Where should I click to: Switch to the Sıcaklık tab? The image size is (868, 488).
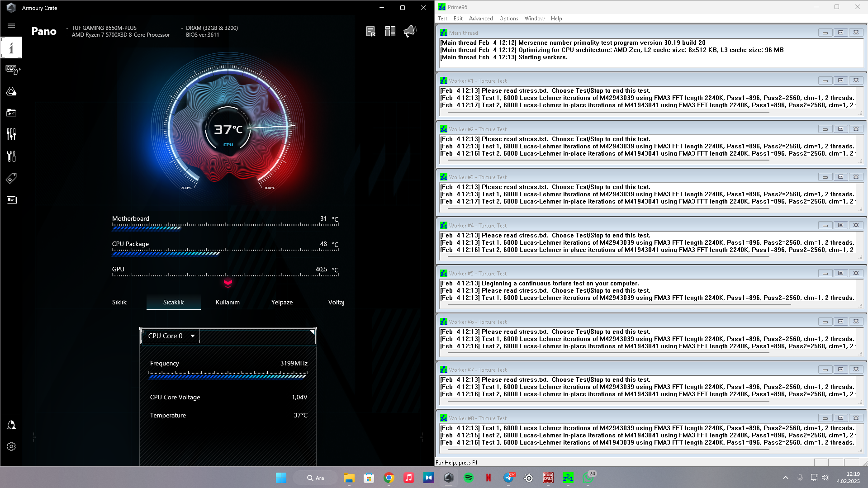coord(174,302)
